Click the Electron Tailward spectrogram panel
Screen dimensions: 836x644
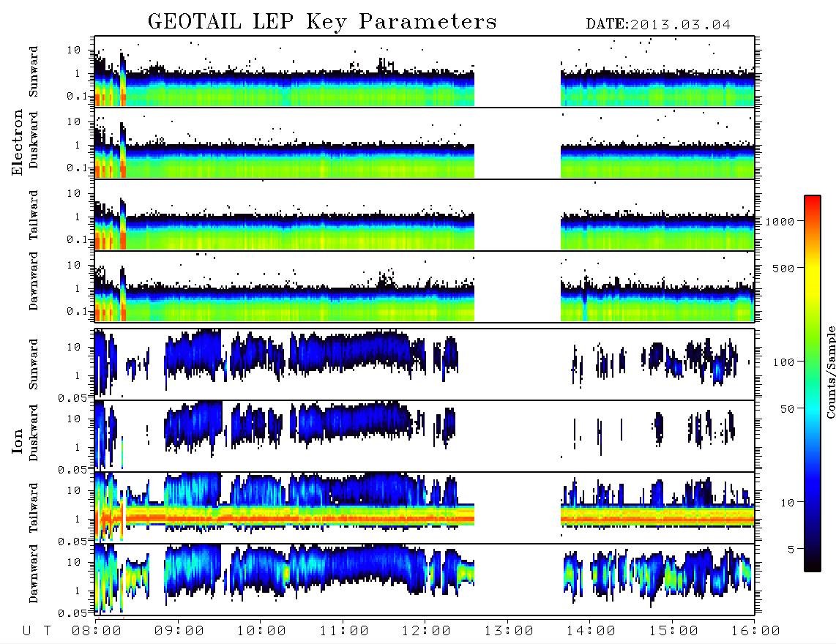point(425,215)
